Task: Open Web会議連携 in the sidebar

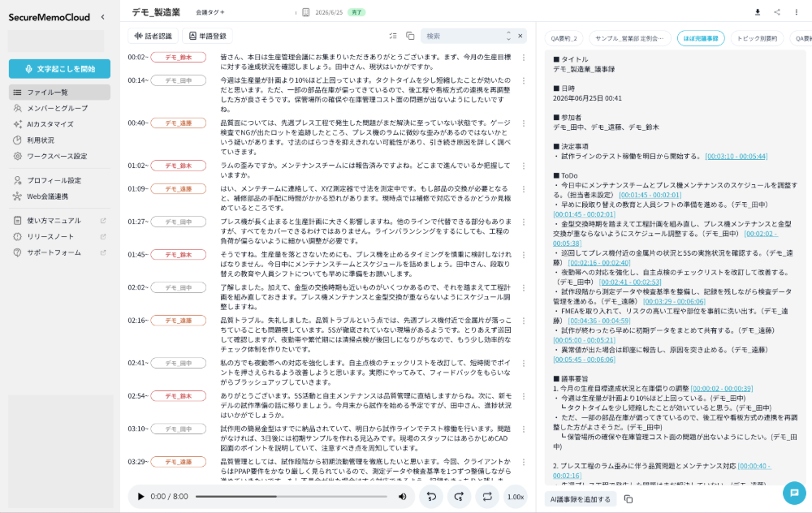Action: pos(59,196)
